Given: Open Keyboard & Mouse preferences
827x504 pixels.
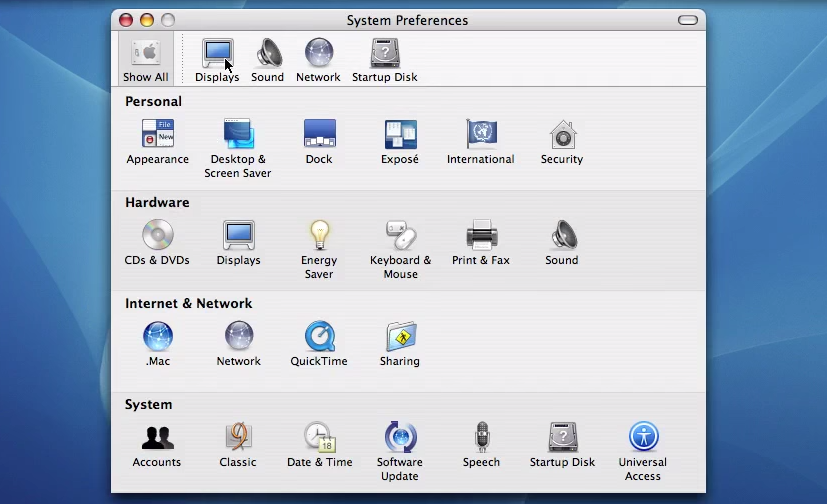Looking at the screenshot, I should point(400,236).
